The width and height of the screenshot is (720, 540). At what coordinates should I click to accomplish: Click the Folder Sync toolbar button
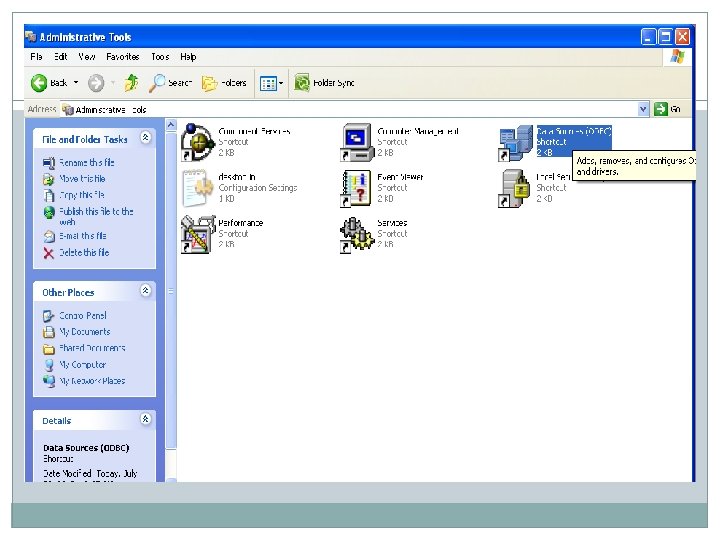[x=324, y=83]
